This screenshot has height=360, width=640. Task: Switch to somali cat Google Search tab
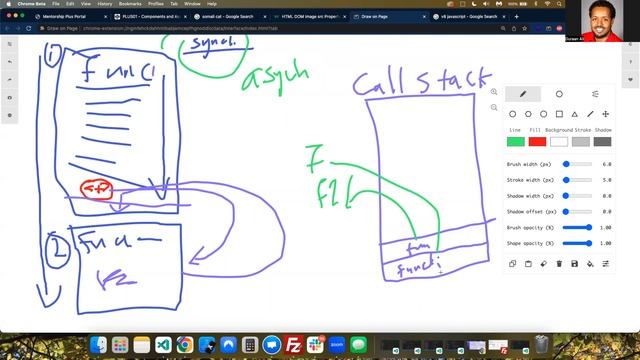tap(229, 17)
